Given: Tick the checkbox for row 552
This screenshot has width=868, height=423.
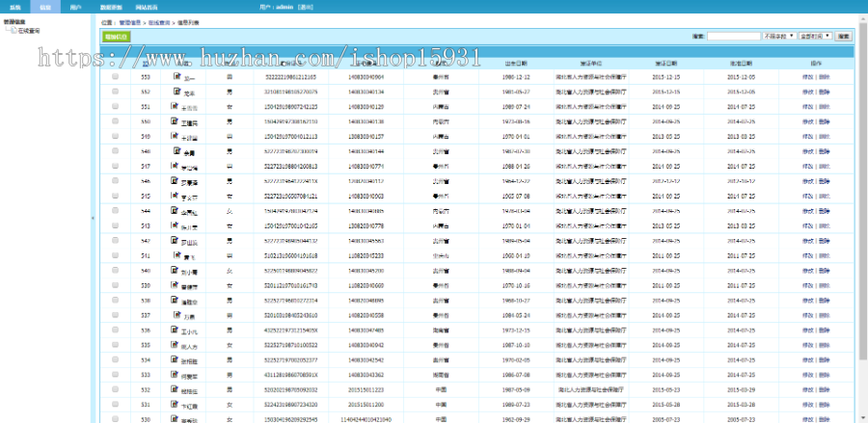Looking at the screenshot, I should point(116,92).
